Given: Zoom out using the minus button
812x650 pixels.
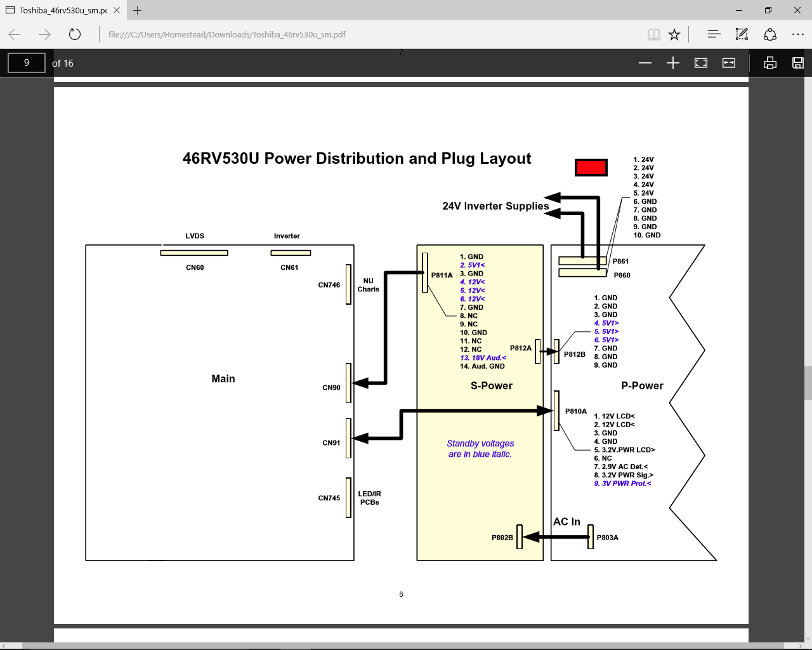Looking at the screenshot, I should (645, 63).
